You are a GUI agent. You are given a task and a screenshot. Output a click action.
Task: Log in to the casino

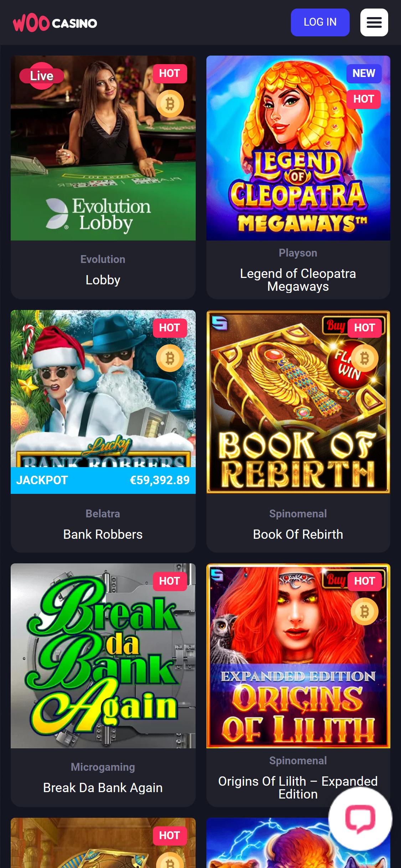coord(320,22)
